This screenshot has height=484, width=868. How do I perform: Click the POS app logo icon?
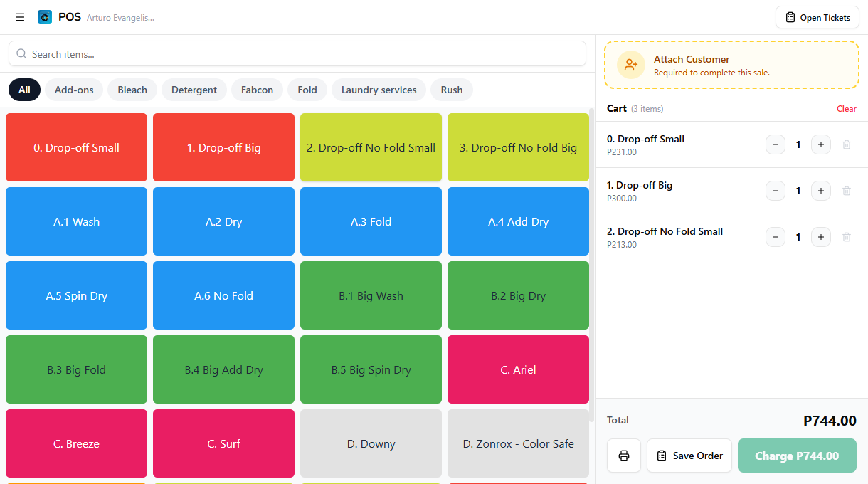[x=45, y=17]
